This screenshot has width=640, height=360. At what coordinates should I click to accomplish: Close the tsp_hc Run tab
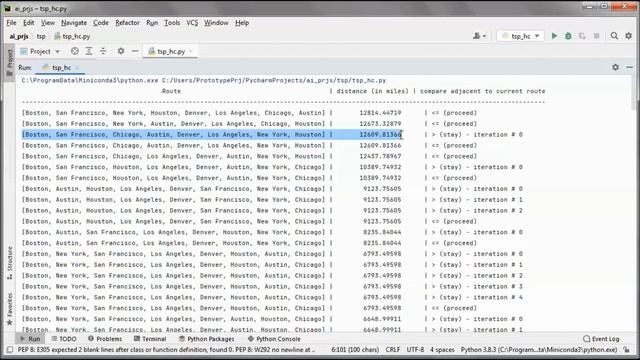pos(77,67)
